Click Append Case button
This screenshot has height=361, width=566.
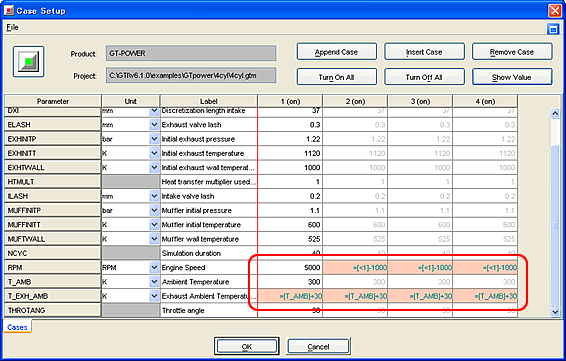click(x=336, y=52)
